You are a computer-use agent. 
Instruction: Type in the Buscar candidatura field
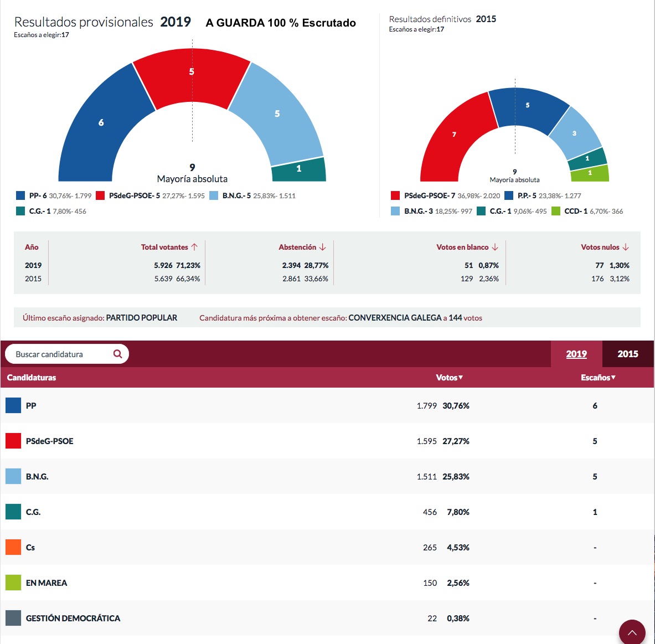click(x=61, y=354)
